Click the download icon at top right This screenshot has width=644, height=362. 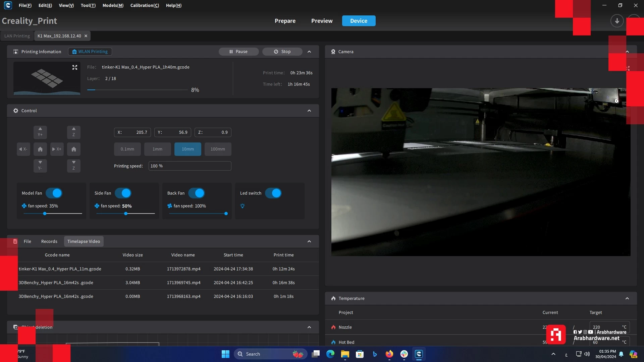[617, 21]
